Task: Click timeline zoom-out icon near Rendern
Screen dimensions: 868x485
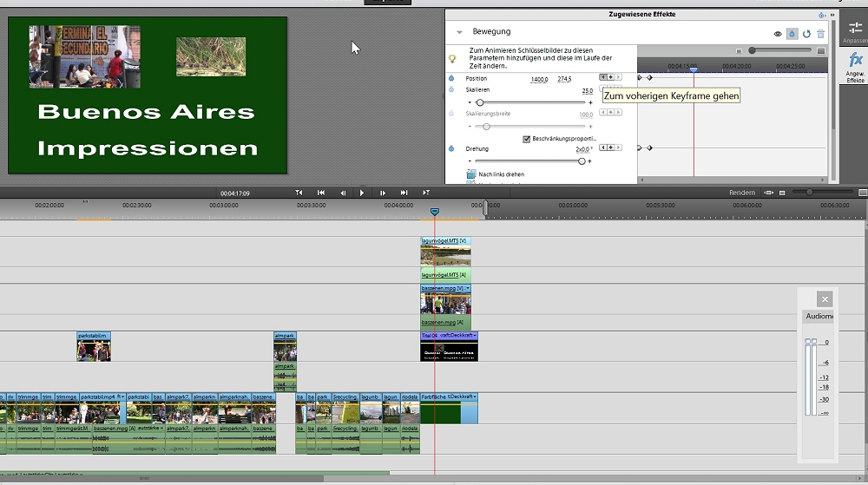Action: coord(782,193)
